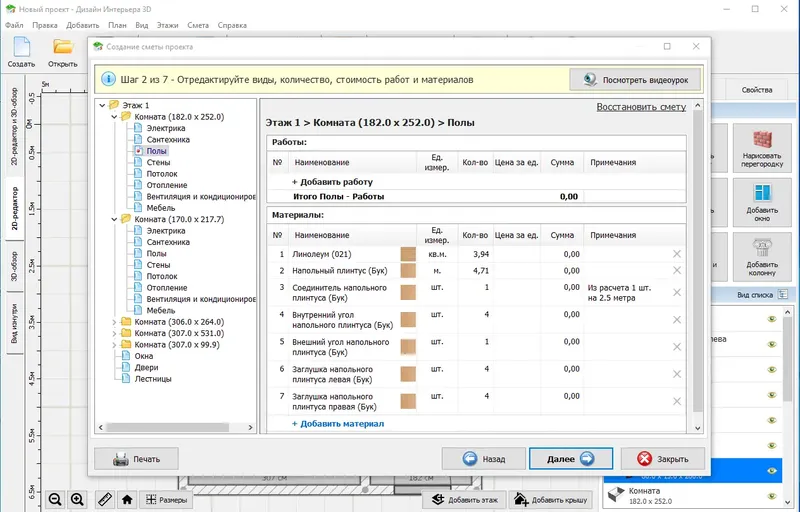
Task: Delete Внешний угол напольного плинтуса row
Action: [x=677, y=347]
